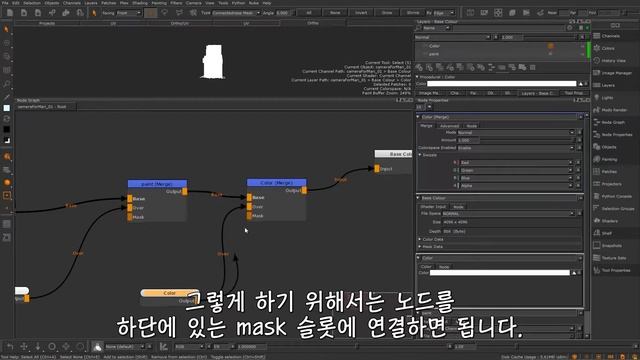Click the Mask port on paint (Merge) node
The image size is (640, 360).
130,217
